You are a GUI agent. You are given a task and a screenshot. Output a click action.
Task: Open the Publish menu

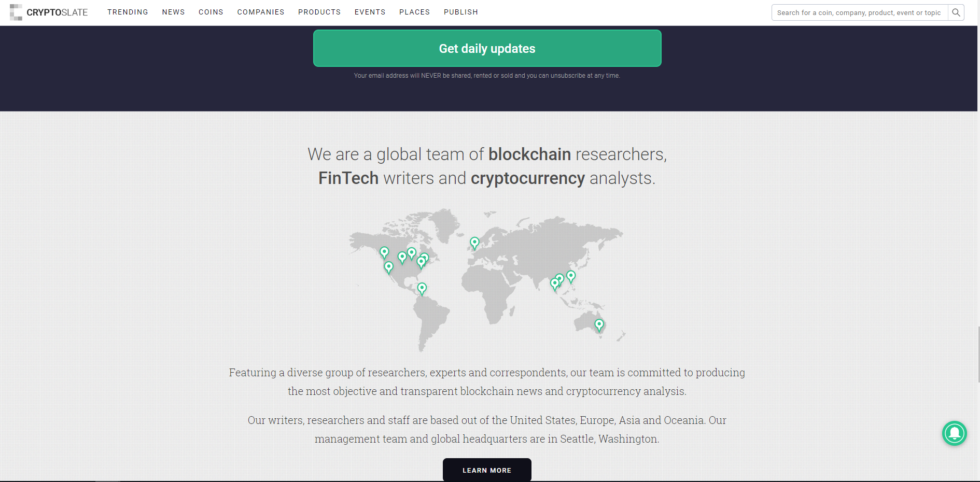tap(461, 12)
